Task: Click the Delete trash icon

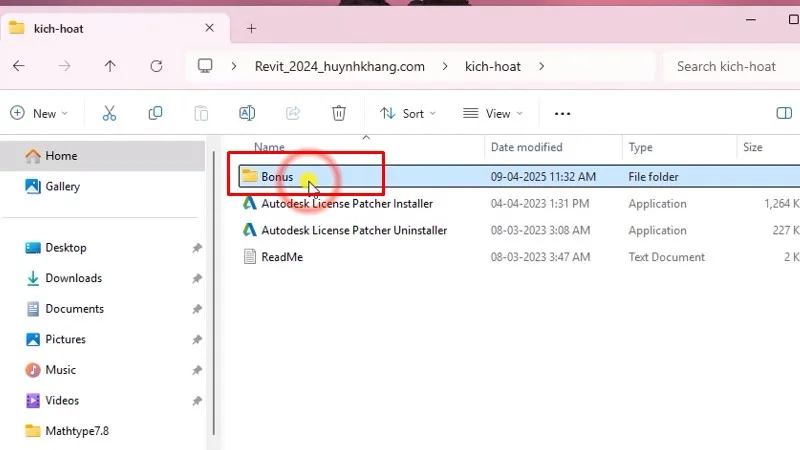Action: pos(339,113)
